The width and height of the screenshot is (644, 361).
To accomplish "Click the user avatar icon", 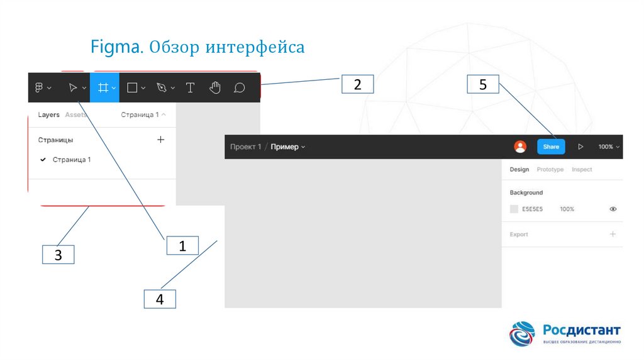I will tap(520, 147).
